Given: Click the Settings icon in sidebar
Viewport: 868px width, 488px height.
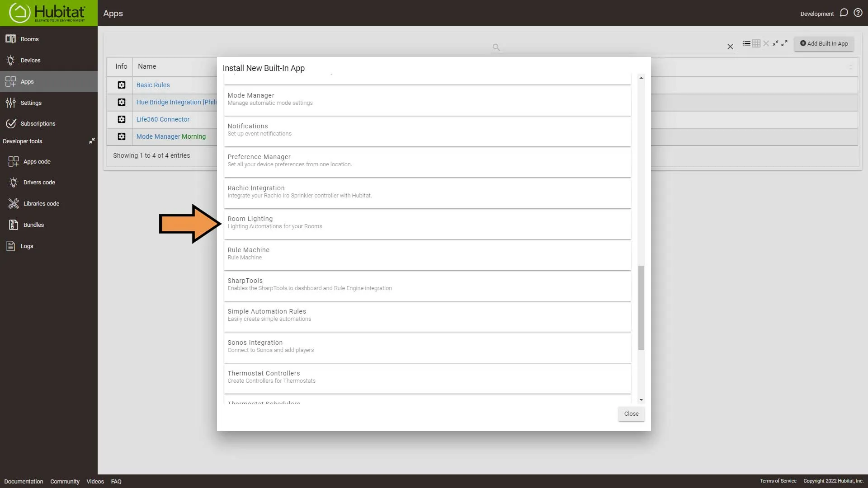Looking at the screenshot, I should click(x=11, y=102).
